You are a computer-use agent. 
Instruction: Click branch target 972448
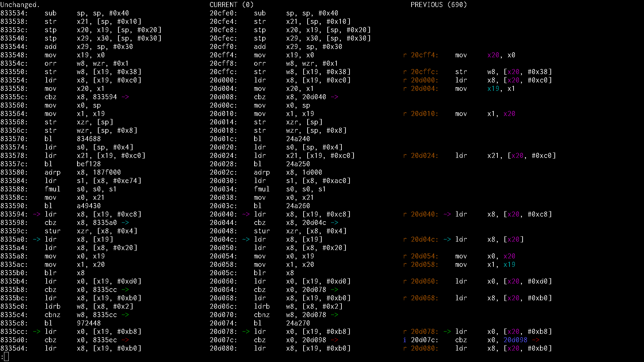[x=89, y=323]
